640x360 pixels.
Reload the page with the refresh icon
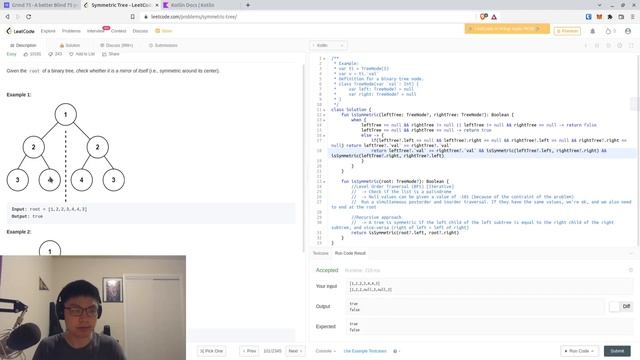(29, 17)
